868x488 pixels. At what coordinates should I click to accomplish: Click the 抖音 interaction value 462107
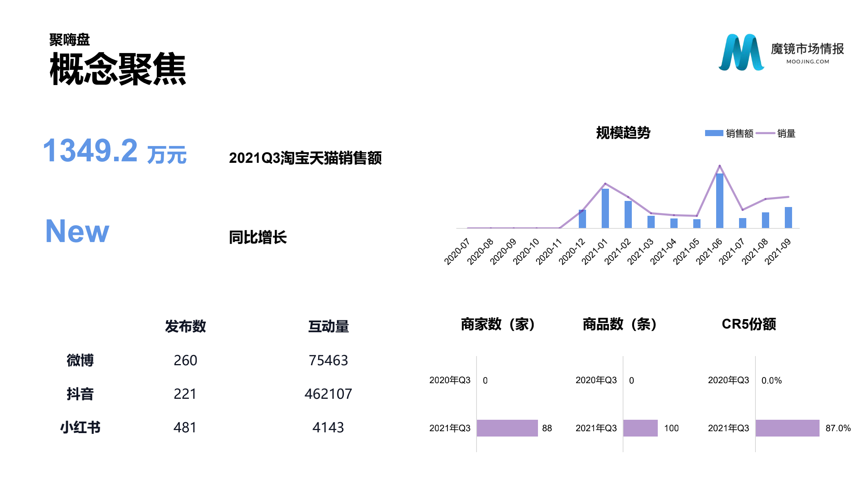click(328, 394)
